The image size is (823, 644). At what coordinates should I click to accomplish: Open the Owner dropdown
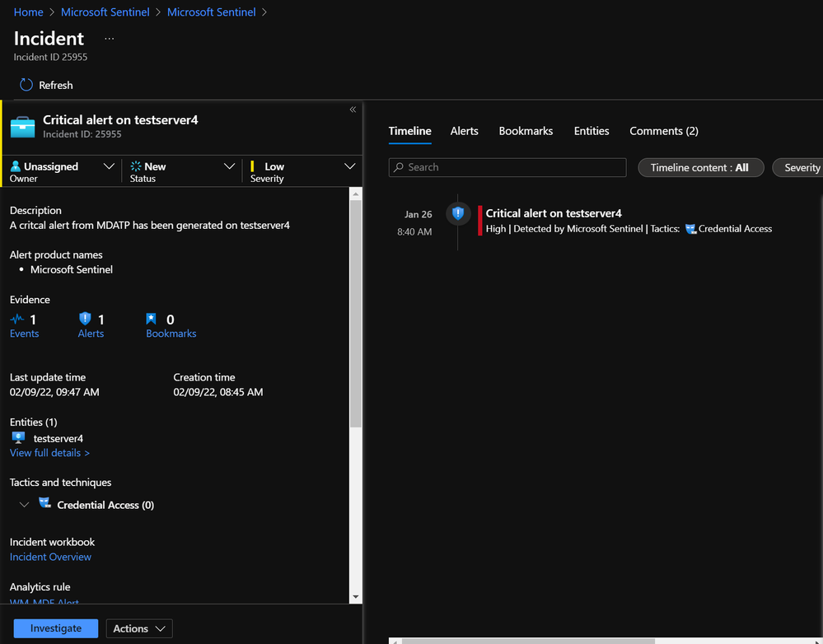[109, 166]
